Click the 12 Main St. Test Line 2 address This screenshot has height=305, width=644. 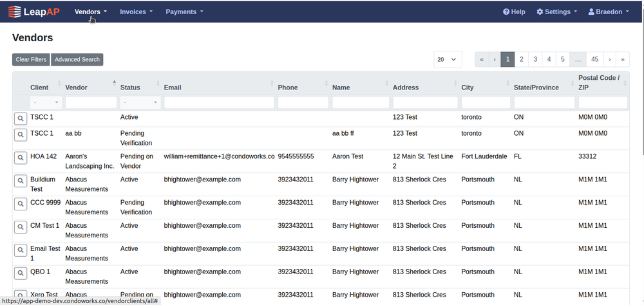(x=423, y=162)
